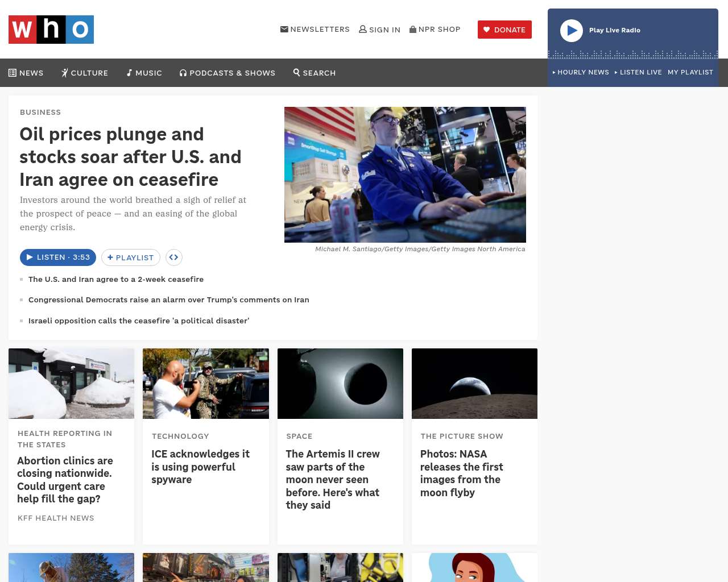
Task: Open the Music menu item
Action: [144, 73]
